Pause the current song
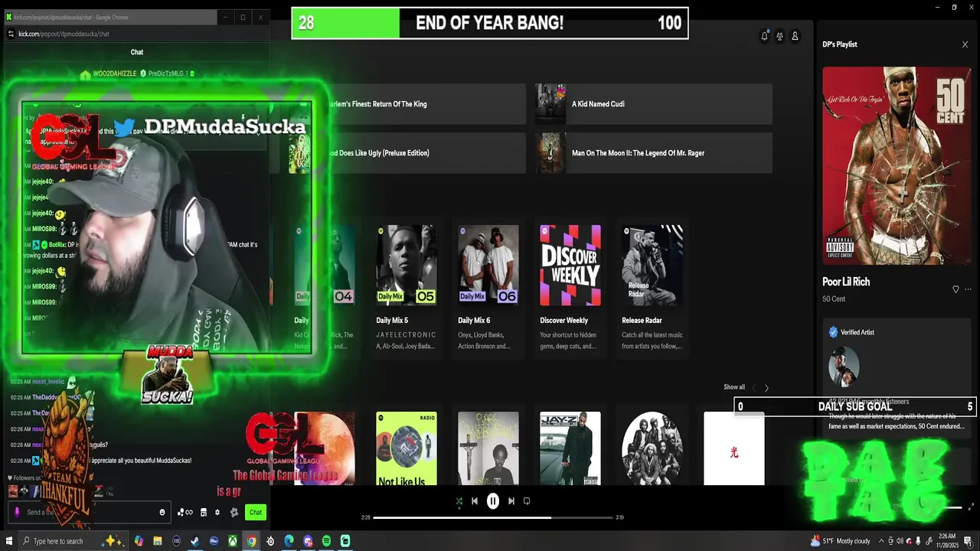 [493, 501]
